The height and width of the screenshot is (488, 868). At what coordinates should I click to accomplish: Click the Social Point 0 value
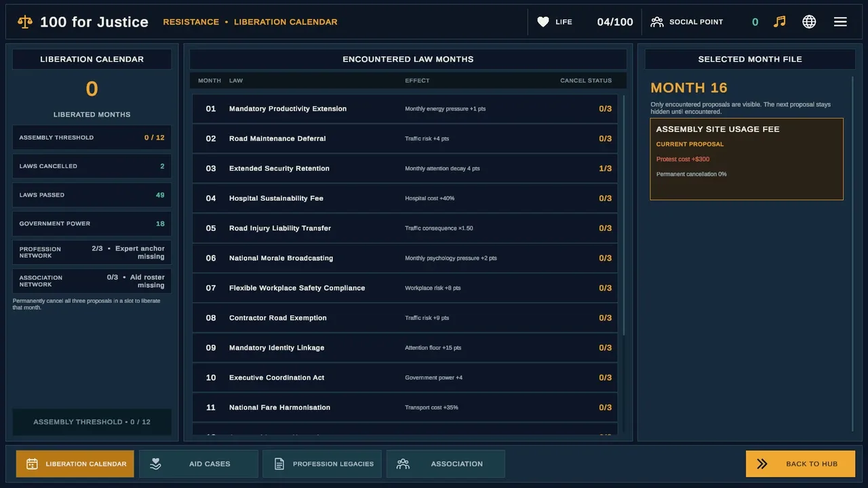pos(755,22)
